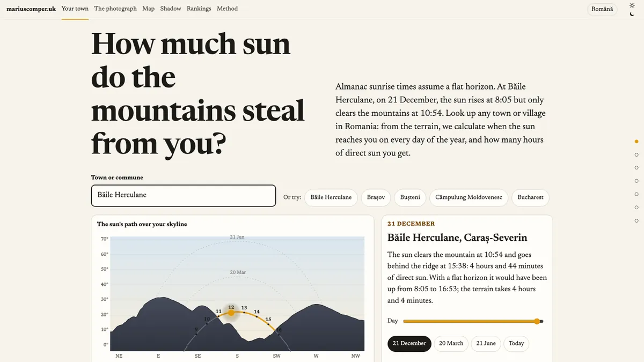This screenshot has width=644, height=362.
Task: Go to The photograph tab
Action: tap(115, 9)
